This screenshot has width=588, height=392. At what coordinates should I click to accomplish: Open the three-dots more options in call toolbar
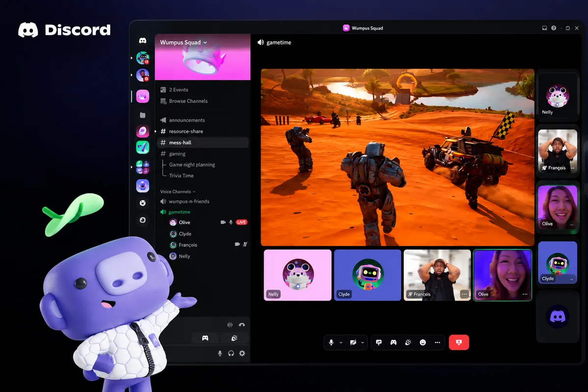click(437, 343)
